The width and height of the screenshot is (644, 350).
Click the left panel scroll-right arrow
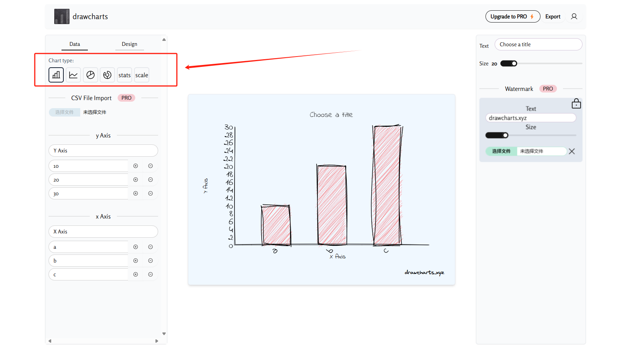[157, 341]
